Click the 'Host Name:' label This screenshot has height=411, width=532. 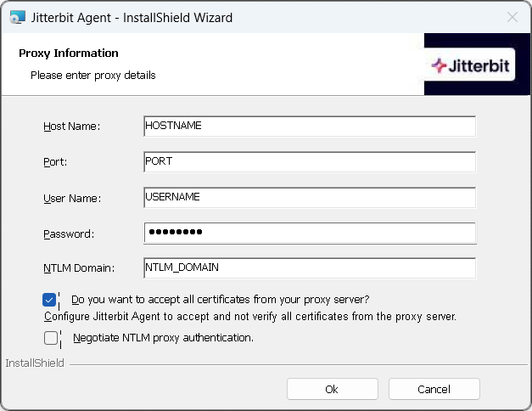(x=72, y=127)
